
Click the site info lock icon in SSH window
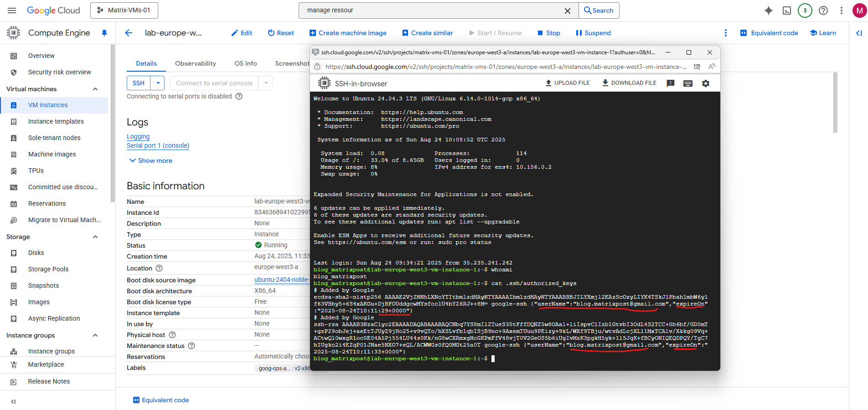pos(317,67)
